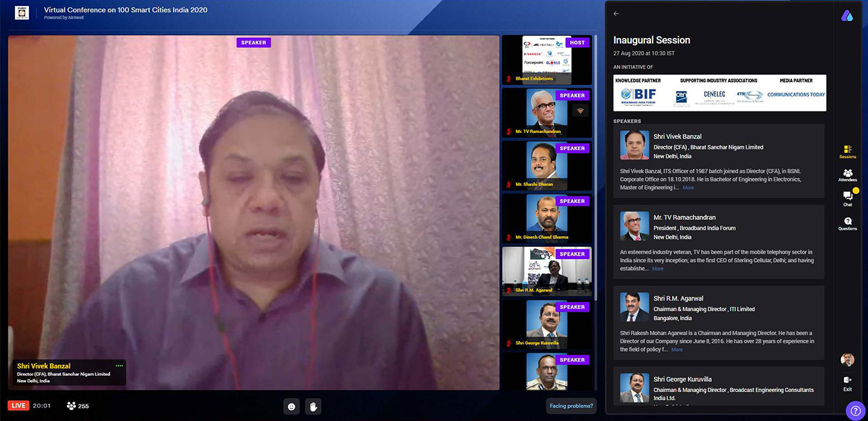Select Mr. TV Ramachandran video tile
Screen dimensions: 868x421
[x=547, y=113]
